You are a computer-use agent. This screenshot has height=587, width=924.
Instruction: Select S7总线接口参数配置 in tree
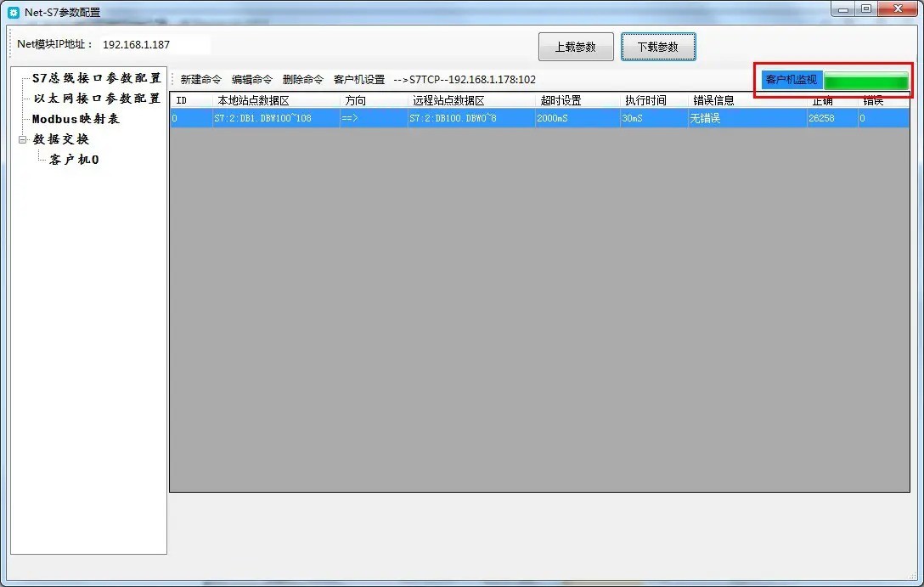pos(96,78)
